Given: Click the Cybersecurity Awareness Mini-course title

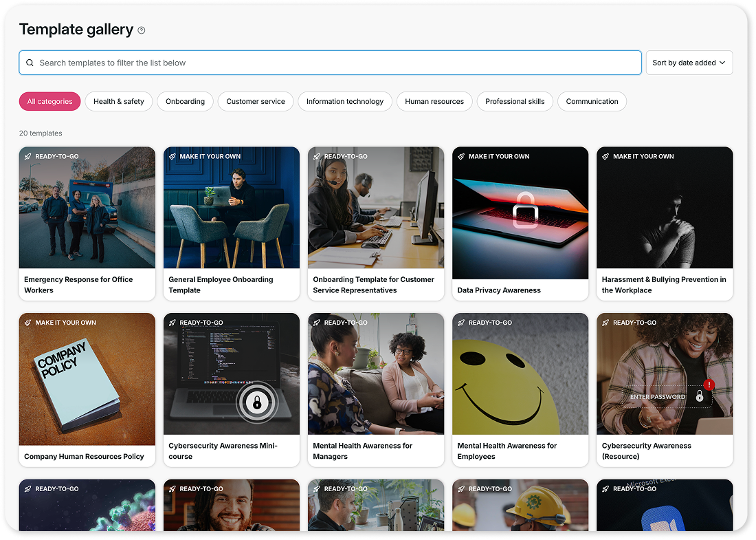Looking at the screenshot, I should (x=223, y=451).
